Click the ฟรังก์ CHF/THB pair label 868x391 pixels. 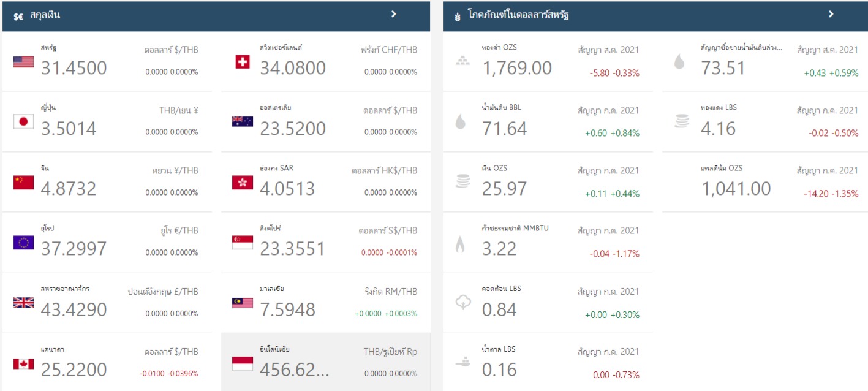pyautogui.click(x=389, y=50)
